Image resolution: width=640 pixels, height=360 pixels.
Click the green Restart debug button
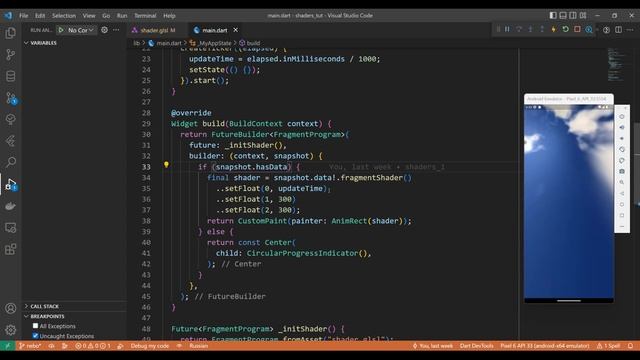(x=565, y=29)
